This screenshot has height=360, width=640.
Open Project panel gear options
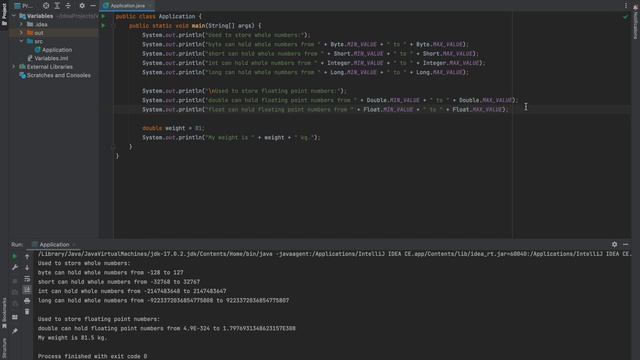tap(82, 6)
